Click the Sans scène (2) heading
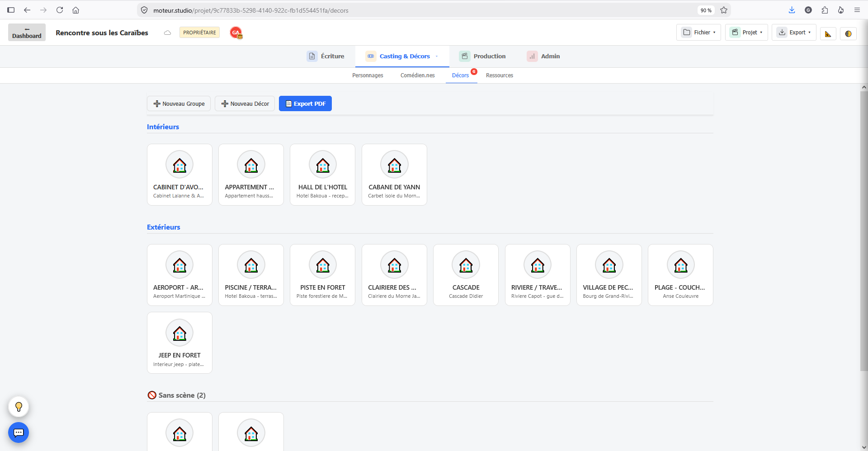The width and height of the screenshot is (868, 451). click(x=177, y=395)
